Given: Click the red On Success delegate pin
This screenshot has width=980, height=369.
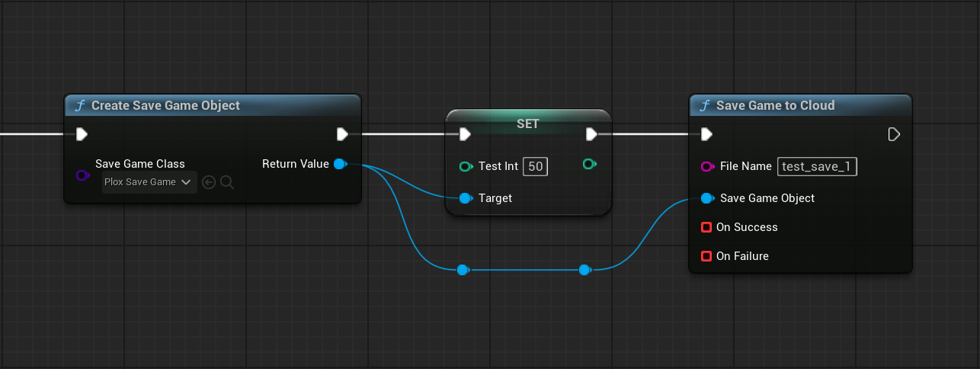Looking at the screenshot, I should pyautogui.click(x=706, y=227).
